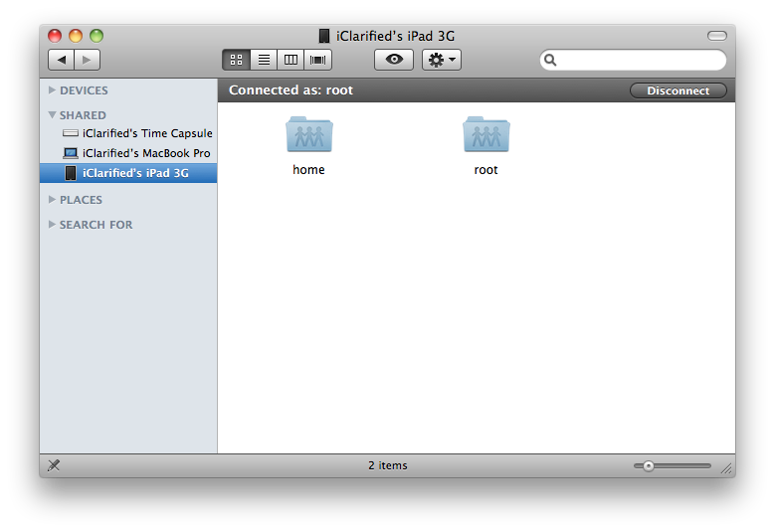
Task: Switch to icon view
Action: point(236,60)
